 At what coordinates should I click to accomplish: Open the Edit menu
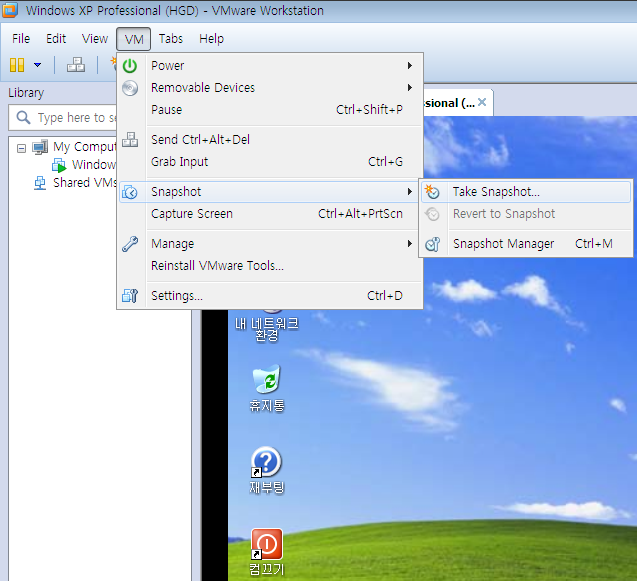(x=56, y=39)
